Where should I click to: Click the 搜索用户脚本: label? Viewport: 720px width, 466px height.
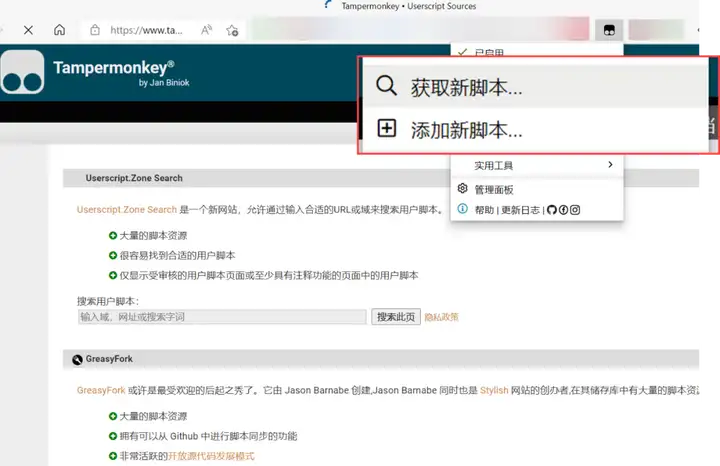tap(108, 301)
